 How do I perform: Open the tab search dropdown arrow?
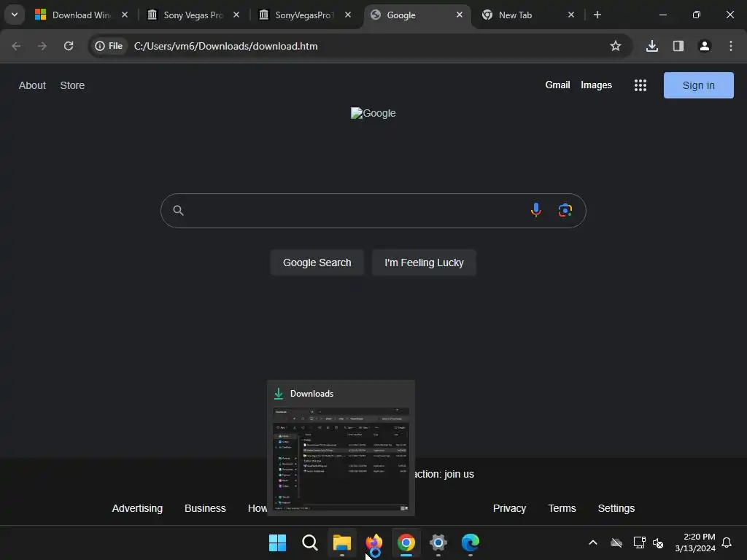pyautogui.click(x=15, y=15)
